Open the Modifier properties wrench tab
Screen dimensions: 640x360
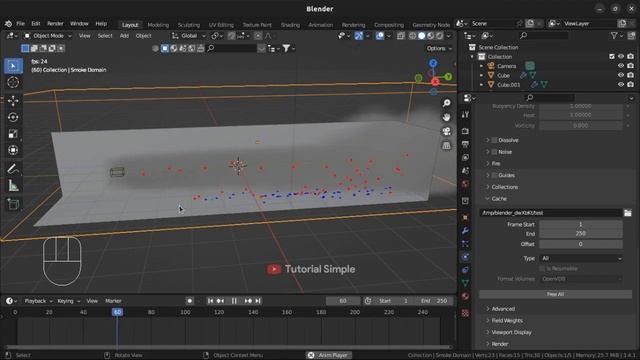tap(465, 231)
